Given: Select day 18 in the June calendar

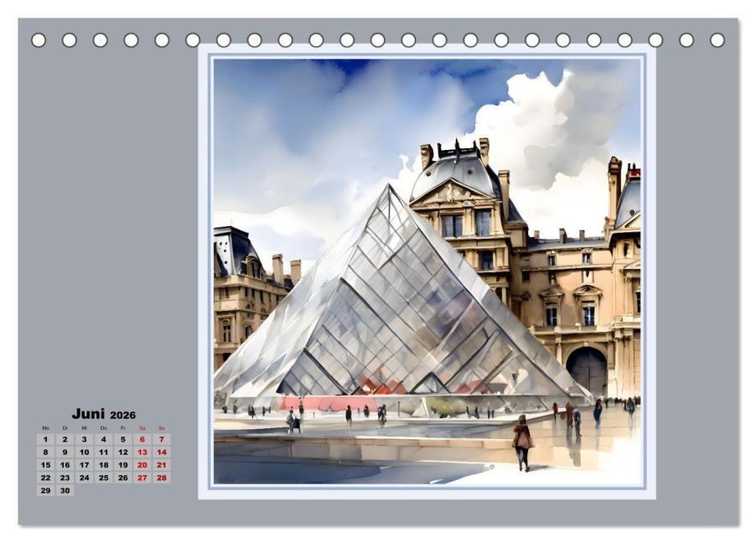Looking at the screenshot, I should pyautogui.click(x=104, y=465).
